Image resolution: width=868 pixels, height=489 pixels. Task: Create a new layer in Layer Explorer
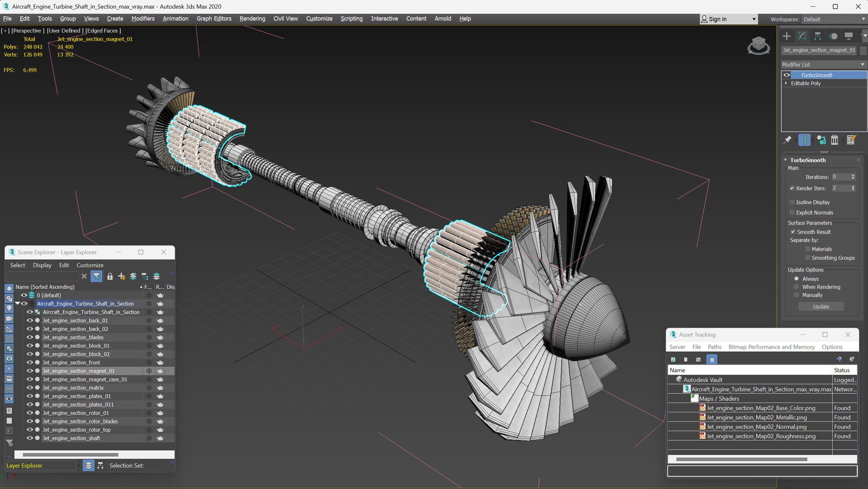coord(121,276)
